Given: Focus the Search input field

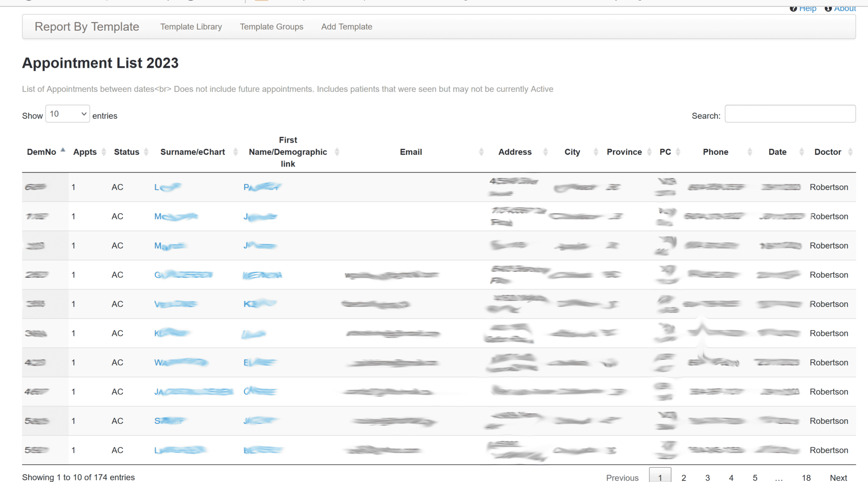Looking at the screenshot, I should (x=790, y=114).
